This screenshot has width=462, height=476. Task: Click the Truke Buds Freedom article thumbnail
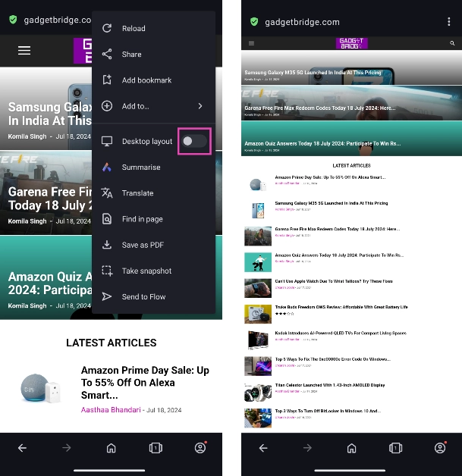click(257, 314)
